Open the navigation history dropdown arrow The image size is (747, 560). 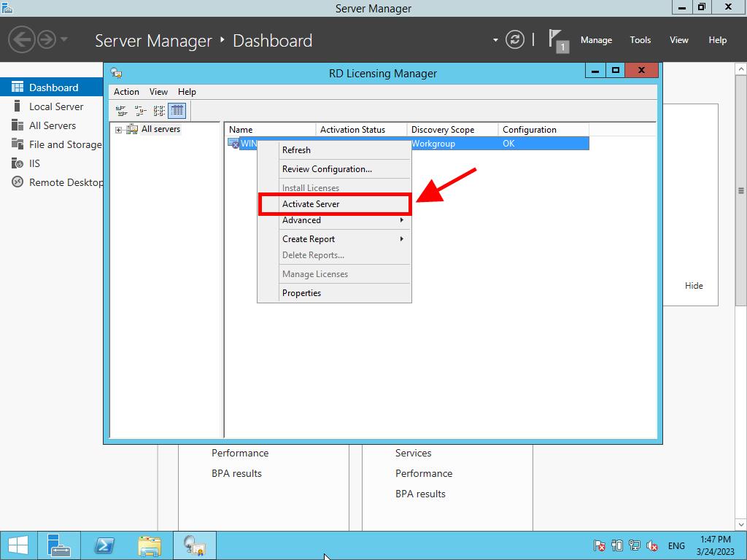(x=64, y=39)
